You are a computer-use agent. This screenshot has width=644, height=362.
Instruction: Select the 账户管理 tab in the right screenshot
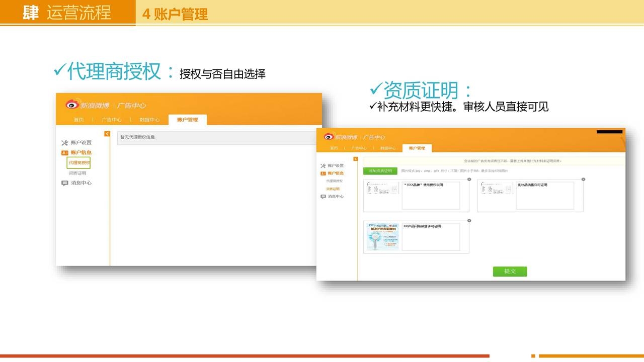417,148
